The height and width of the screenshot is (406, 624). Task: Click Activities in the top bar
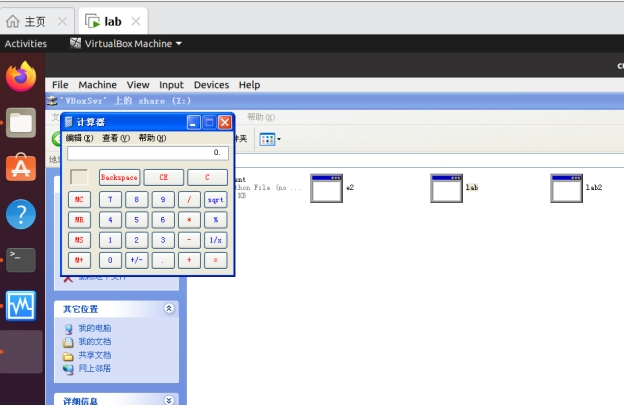(x=25, y=43)
